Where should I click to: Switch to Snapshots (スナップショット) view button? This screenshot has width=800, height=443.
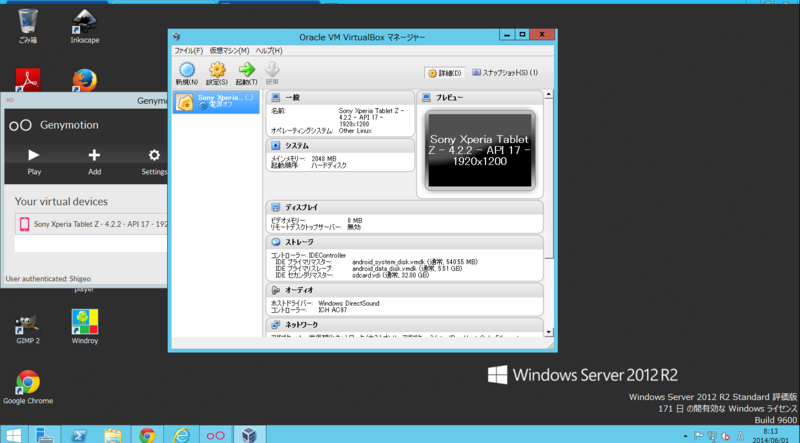505,72
